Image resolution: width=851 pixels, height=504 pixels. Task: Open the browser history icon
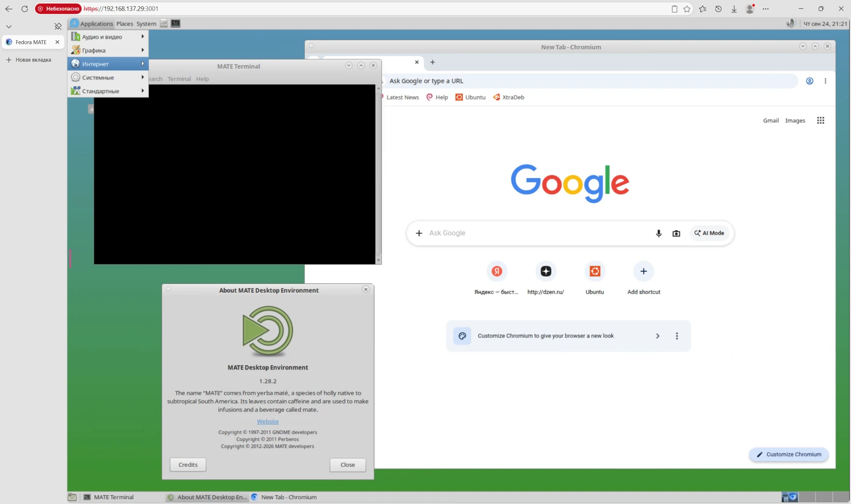tap(718, 8)
